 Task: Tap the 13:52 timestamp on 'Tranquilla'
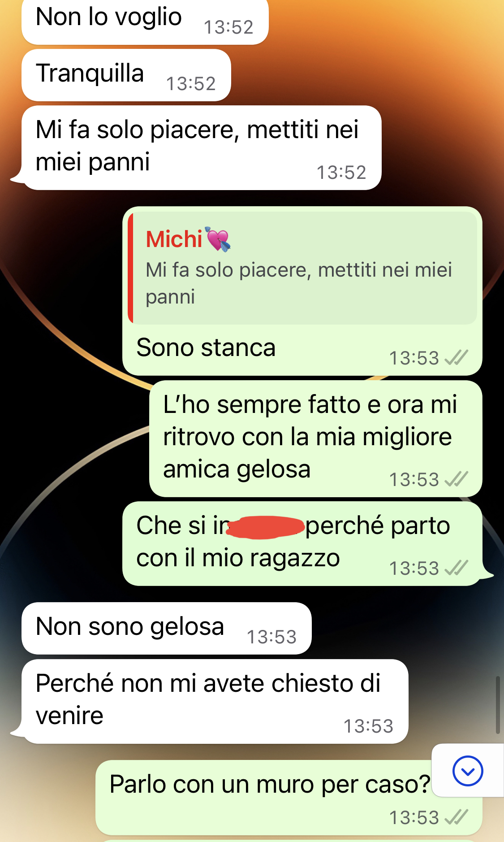[191, 84]
